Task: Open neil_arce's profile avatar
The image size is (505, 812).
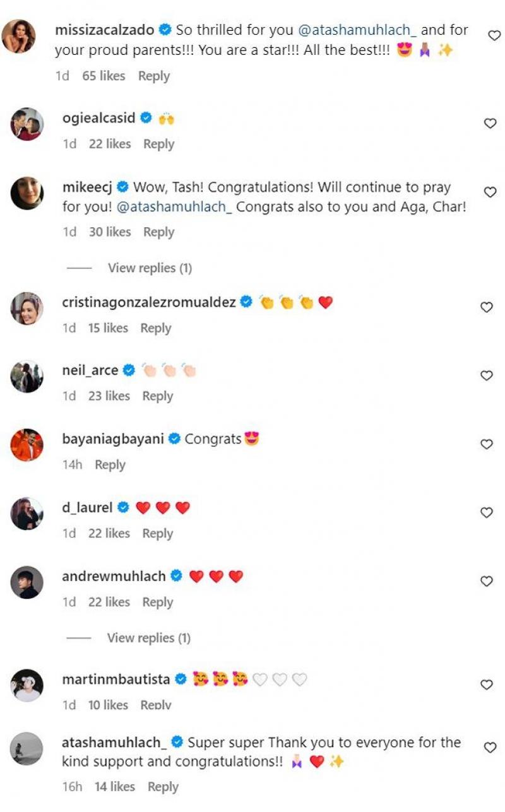Action: pos(27,377)
